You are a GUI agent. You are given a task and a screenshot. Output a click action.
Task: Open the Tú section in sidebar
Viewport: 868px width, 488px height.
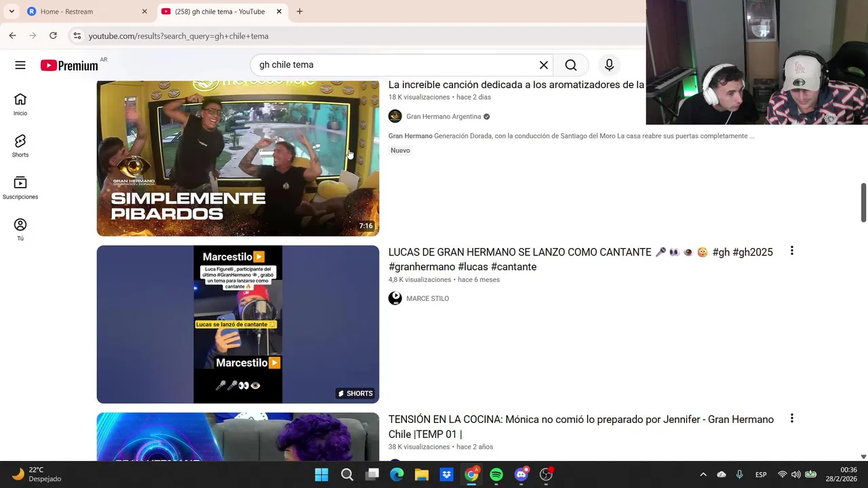(x=20, y=230)
